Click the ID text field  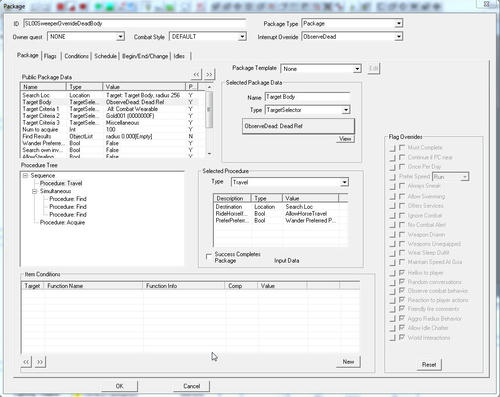[x=135, y=24]
